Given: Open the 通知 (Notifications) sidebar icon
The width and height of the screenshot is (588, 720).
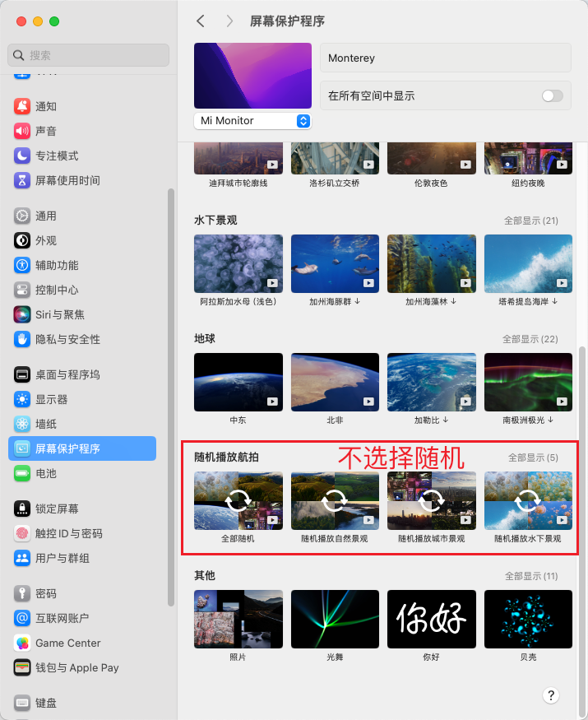Looking at the screenshot, I should (x=22, y=106).
